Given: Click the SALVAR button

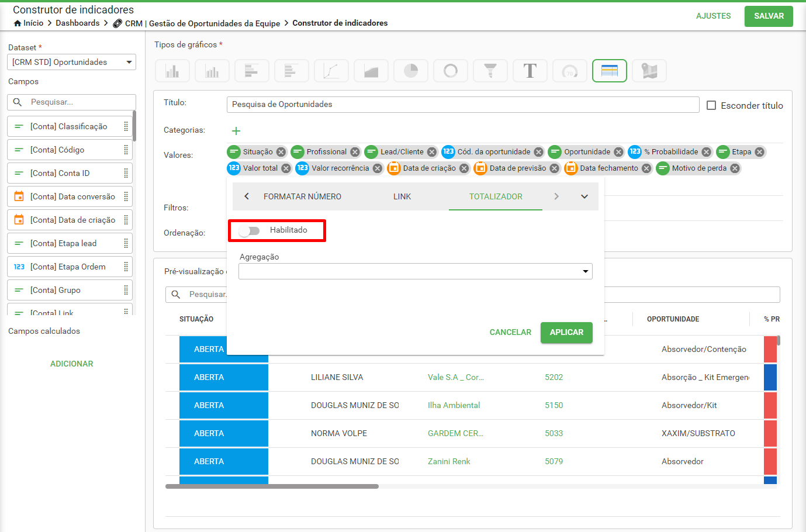Looking at the screenshot, I should tap(769, 16).
